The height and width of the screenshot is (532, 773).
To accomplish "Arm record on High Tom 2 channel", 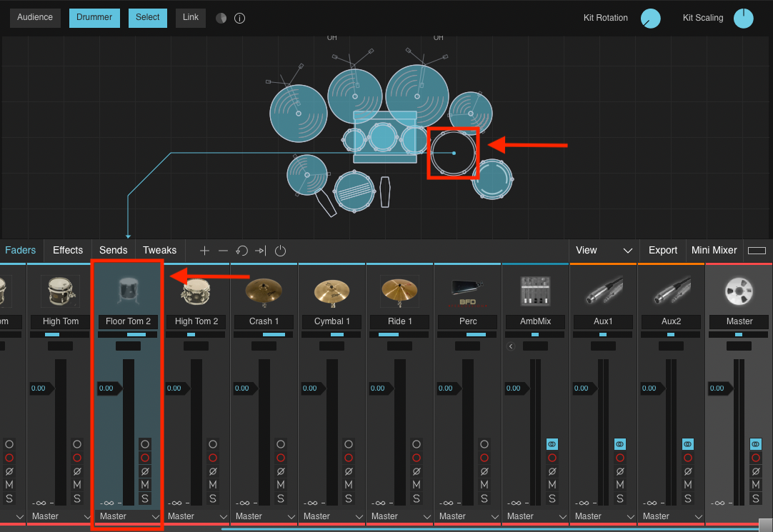I will tap(212, 458).
